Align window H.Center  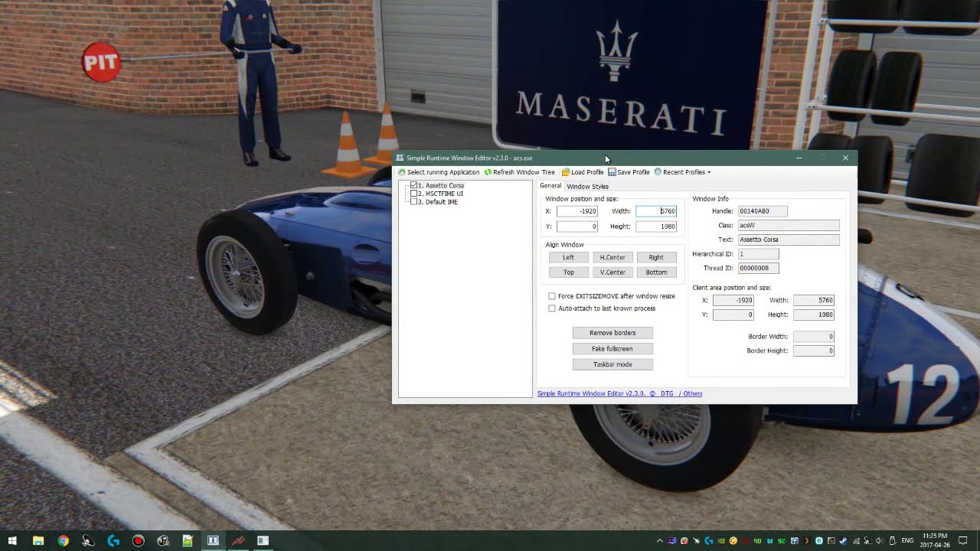click(612, 257)
